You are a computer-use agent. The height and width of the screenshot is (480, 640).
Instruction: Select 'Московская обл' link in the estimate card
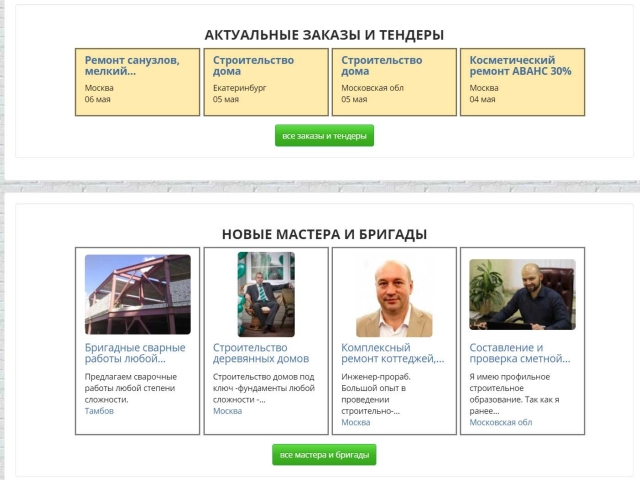pyautogui.click(x=500, y=422)
